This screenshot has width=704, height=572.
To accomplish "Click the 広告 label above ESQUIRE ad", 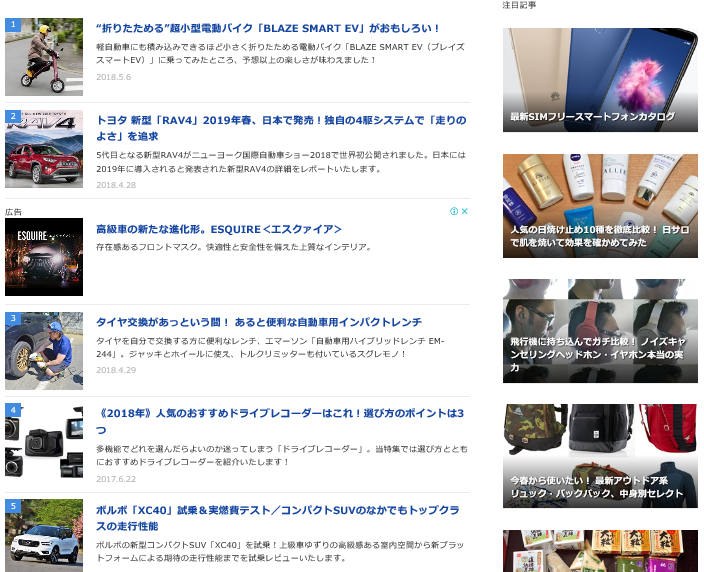I will click(13, 212).
